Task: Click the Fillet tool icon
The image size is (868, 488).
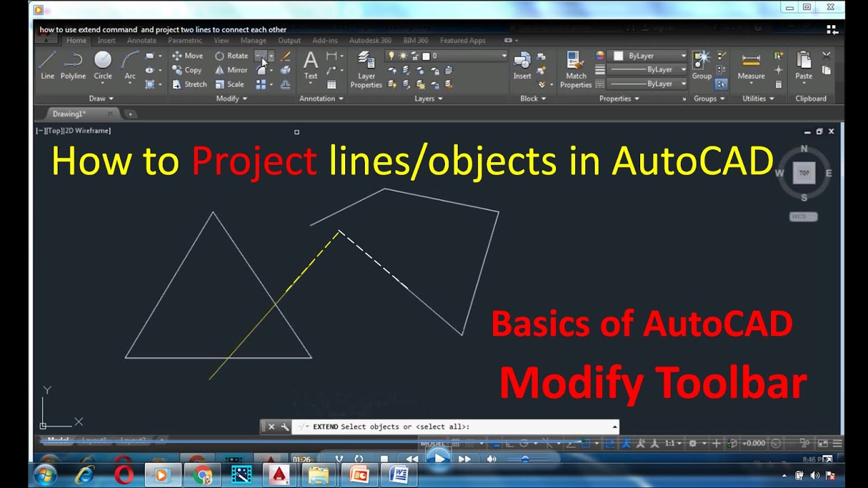Action: [261, 70]
